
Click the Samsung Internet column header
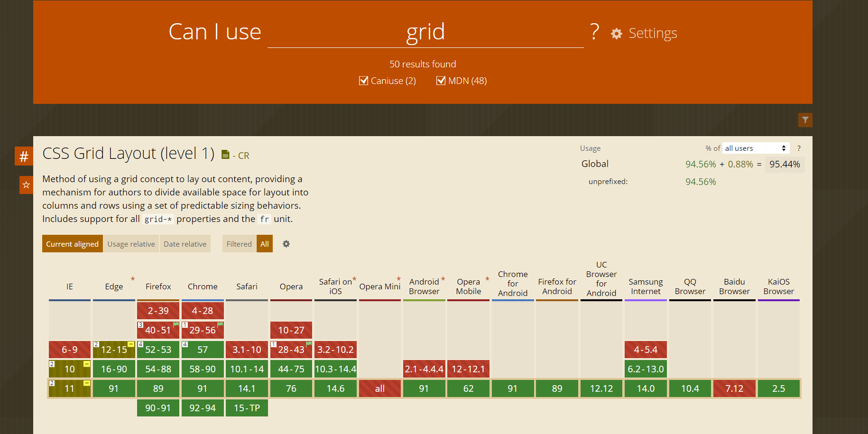(646, 286)
